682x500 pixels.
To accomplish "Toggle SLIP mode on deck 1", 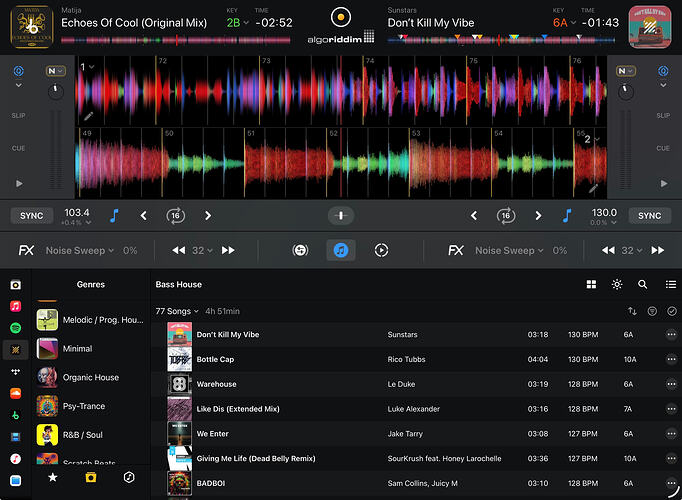I will coord(18,116).
